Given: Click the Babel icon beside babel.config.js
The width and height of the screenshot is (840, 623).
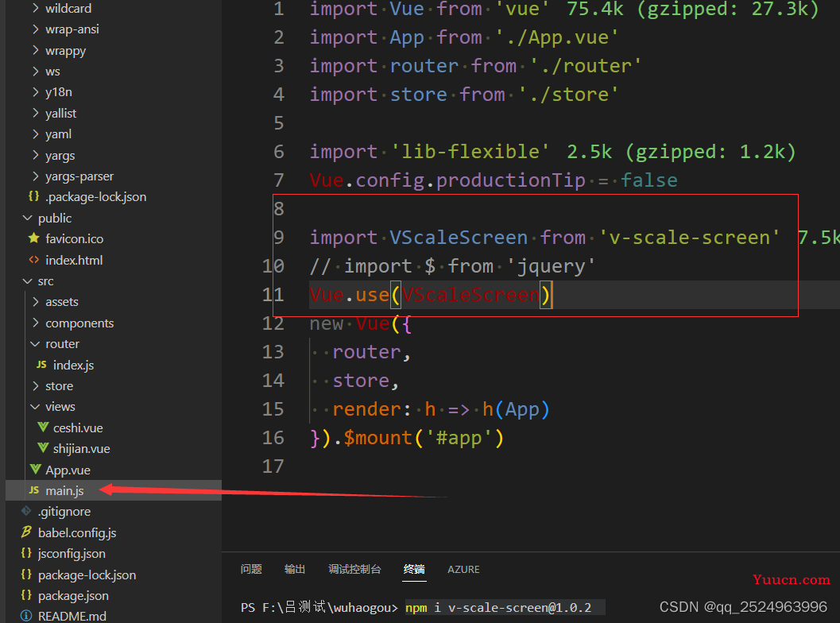Looking at the screenshot, I should coord(26,532).
